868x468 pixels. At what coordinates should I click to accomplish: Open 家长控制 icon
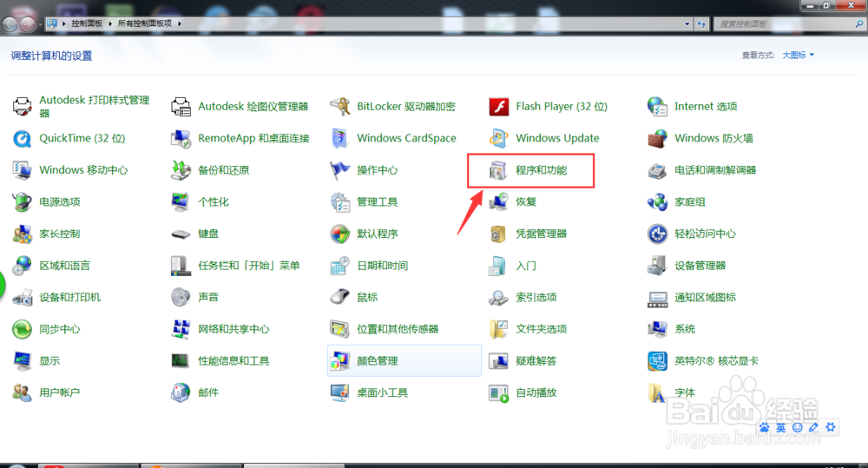pyautogui.click(x=23, y=234)
